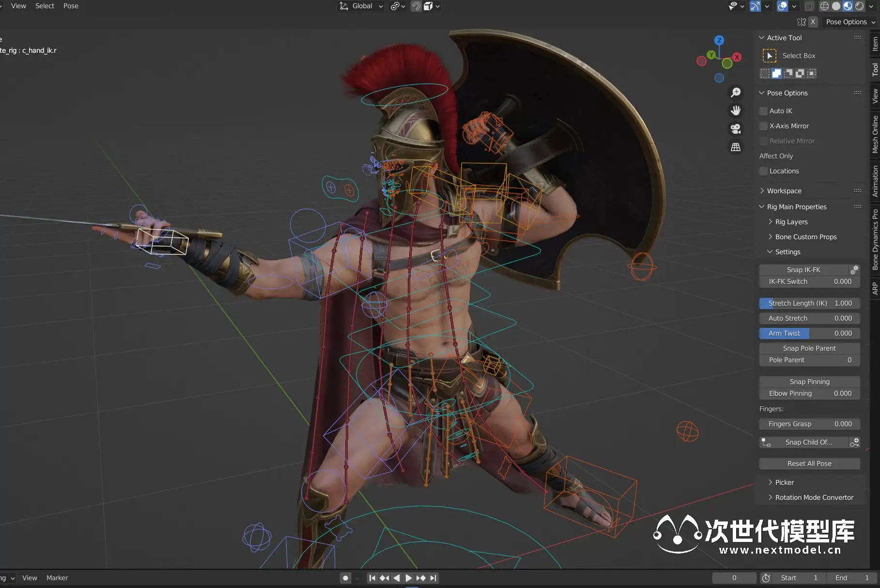Enable the Auto IK checkbox

764,111
